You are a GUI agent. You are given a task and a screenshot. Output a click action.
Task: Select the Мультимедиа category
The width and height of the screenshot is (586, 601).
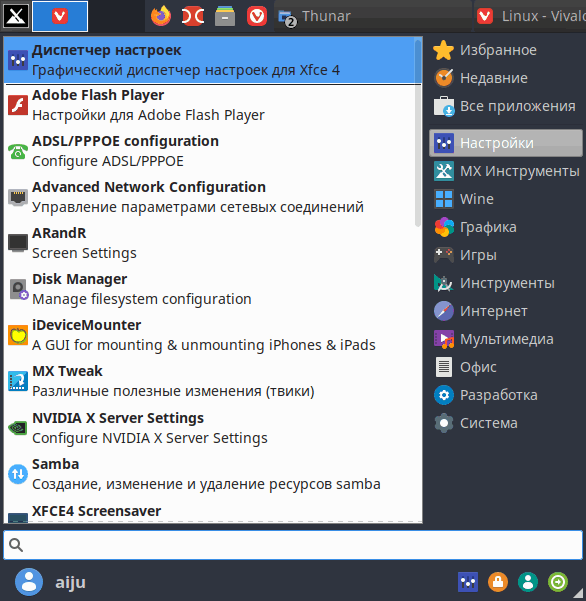tap(506, 339)
